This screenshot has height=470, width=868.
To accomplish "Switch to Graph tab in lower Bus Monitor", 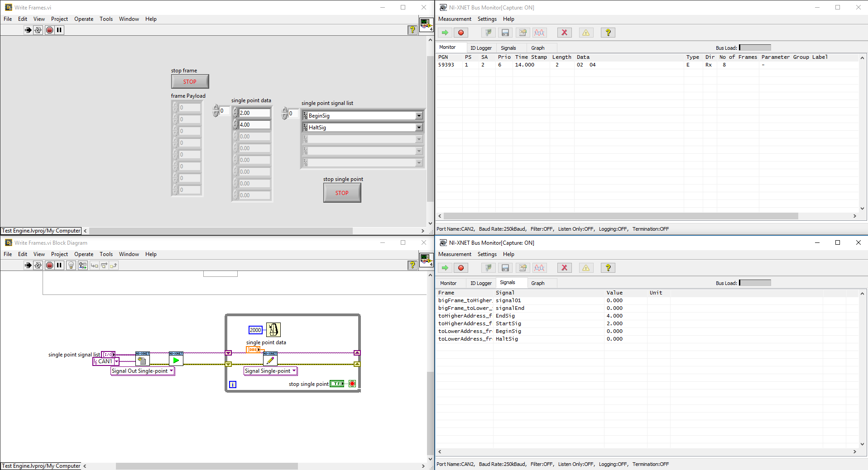I will coord(537,283).
